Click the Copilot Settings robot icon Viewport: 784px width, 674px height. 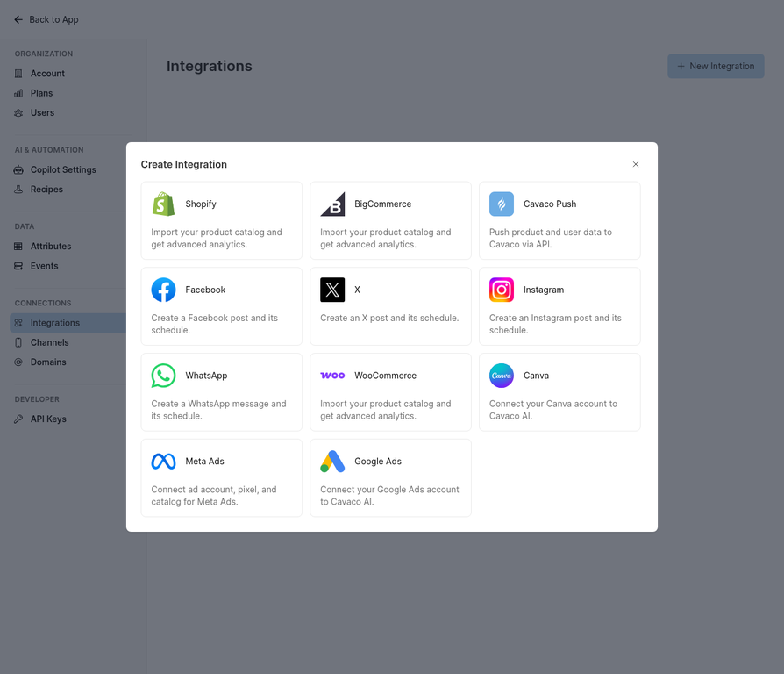[x=18, y=169]
